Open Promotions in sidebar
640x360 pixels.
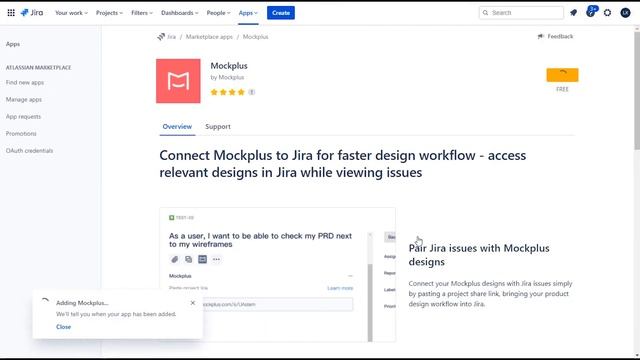pyautogui.click(x=21, y=133)
